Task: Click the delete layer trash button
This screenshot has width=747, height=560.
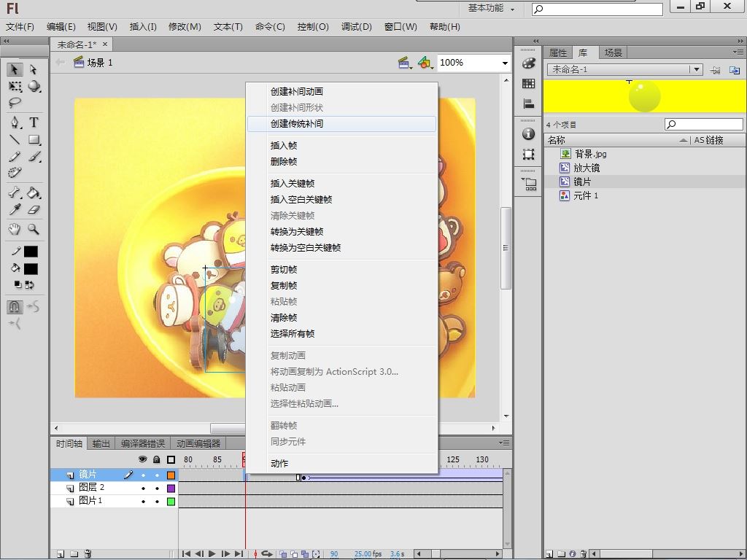Action: (88, 554)
